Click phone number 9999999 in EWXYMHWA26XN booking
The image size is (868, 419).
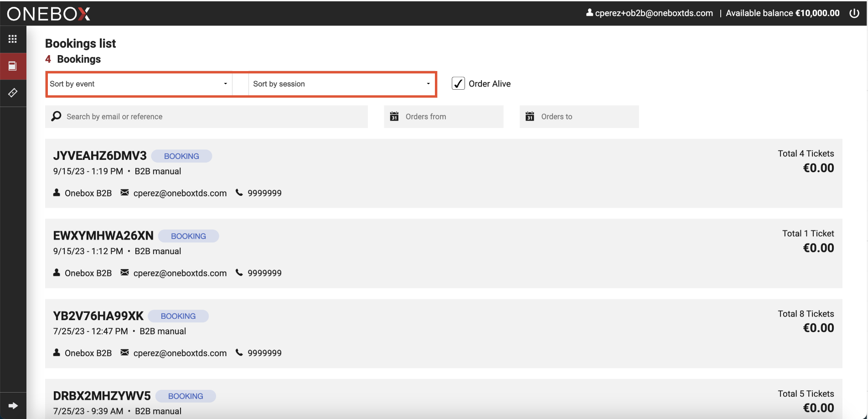(264, 273)
